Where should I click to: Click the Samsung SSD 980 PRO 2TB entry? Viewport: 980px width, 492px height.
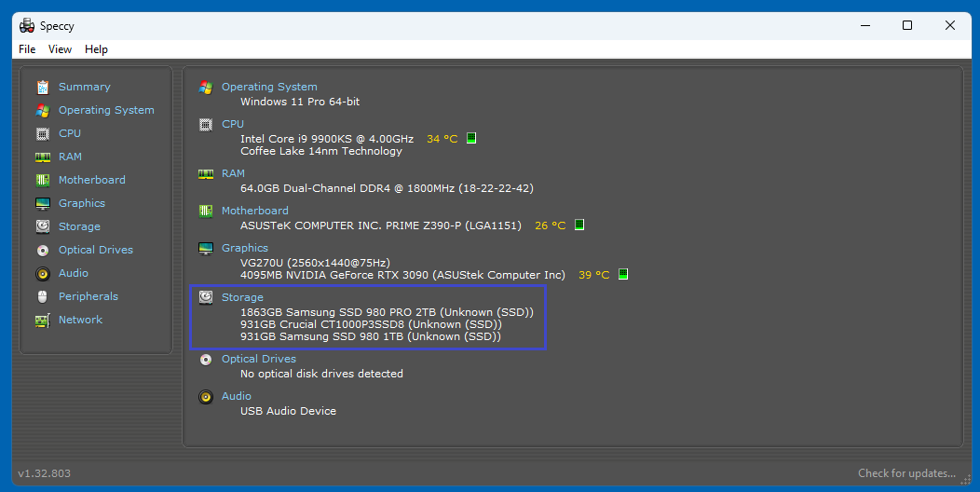pos(387,312)
